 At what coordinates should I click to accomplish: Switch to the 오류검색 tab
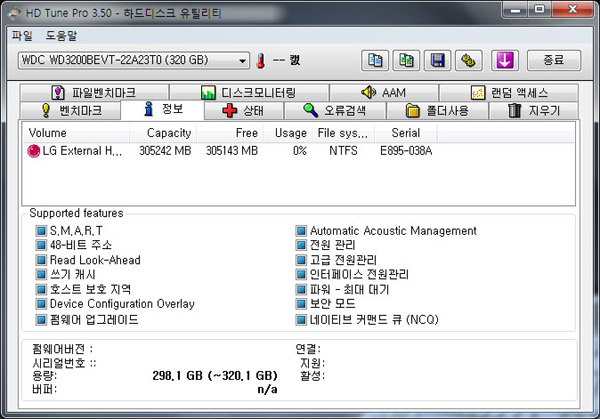(335, 111)
